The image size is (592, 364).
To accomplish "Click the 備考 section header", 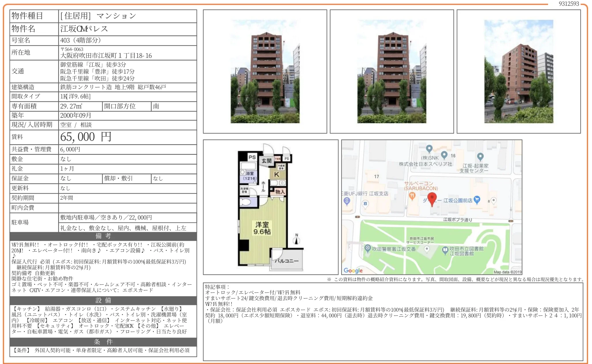I will 103,236.
